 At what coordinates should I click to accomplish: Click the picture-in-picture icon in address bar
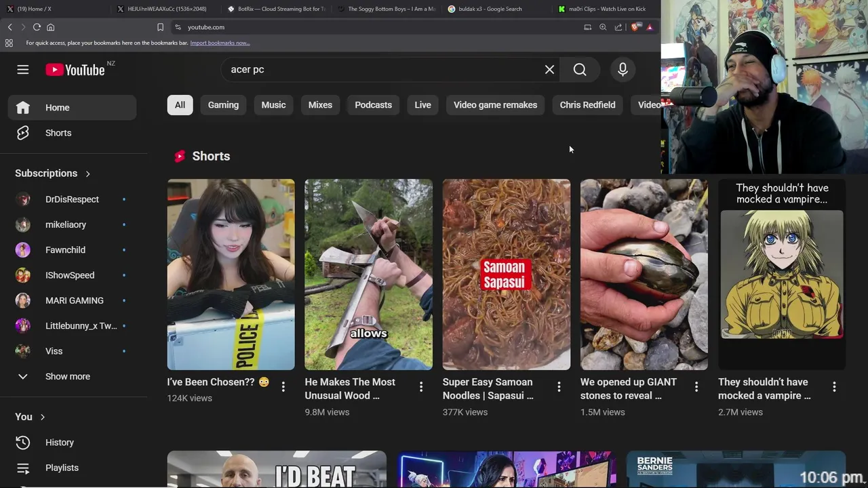(587, 27)
